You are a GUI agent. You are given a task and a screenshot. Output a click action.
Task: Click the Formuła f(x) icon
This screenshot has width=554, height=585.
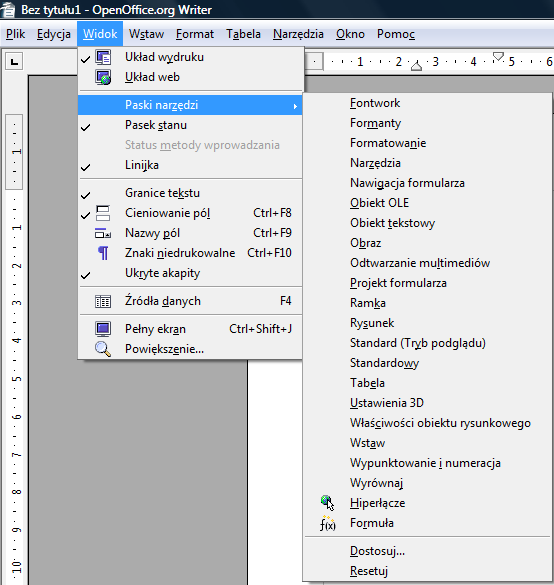tap(328, 523)
